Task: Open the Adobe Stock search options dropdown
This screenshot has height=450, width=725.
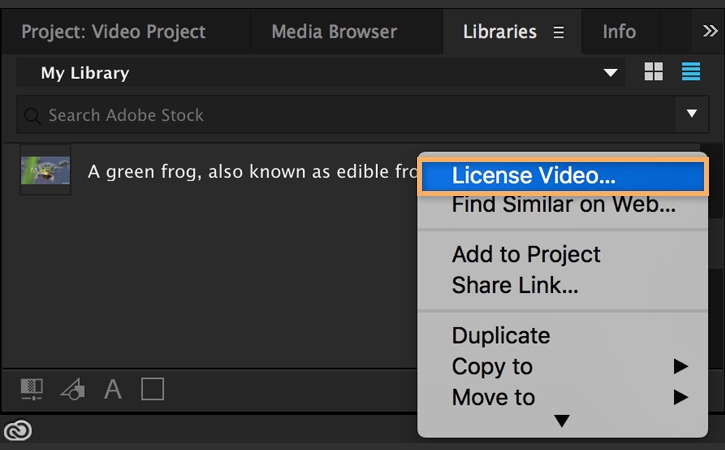Action: [x=691, y=115]
